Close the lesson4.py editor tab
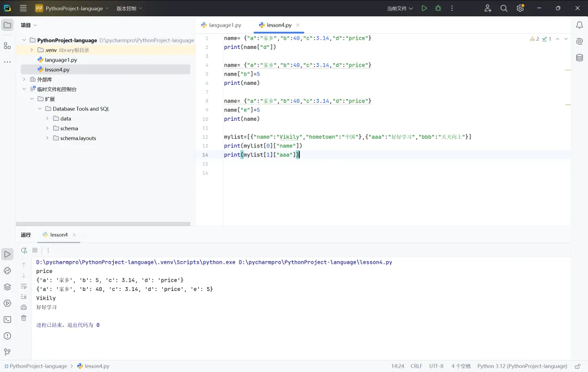This screenshot has height=372, width=588. (298, 25)
